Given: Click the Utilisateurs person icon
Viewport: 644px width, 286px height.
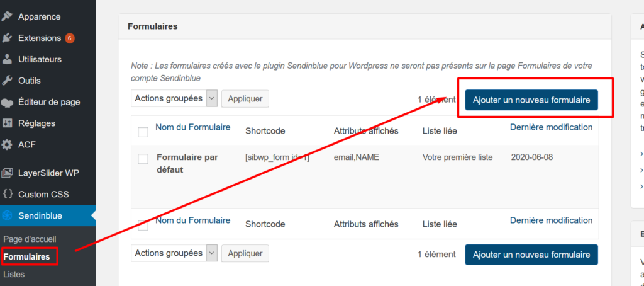Looking at the screenshot, I should coord(7,59).
